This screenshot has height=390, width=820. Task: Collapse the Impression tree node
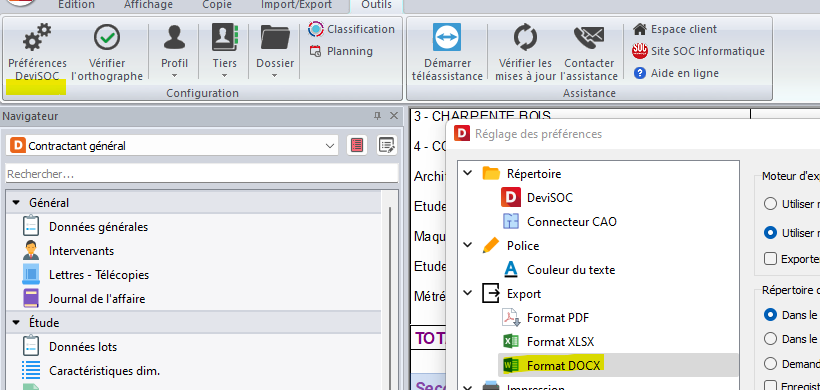pos(469,387)
